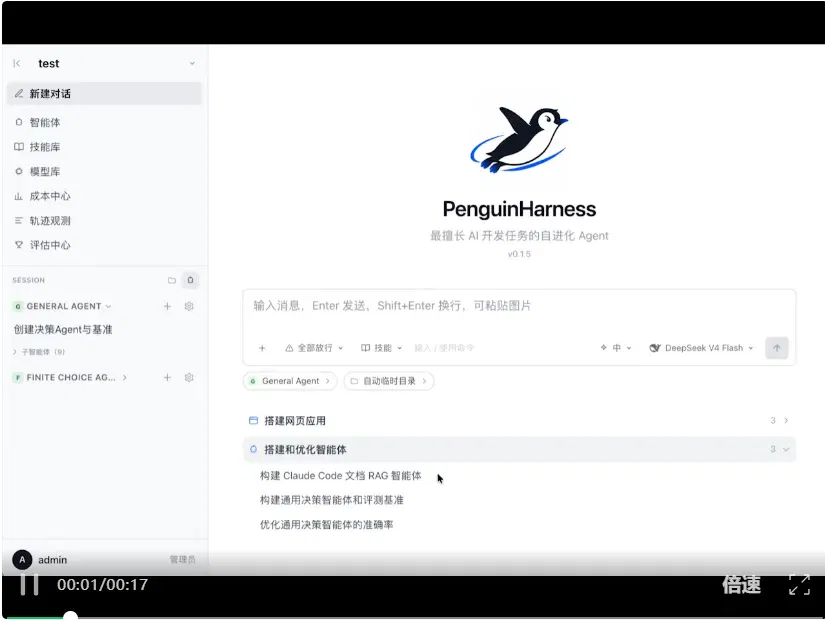The width and height of the screenshot is (825, 620).
Task: Add a session under GENERAL AGENT
Action: coord(167,306)
